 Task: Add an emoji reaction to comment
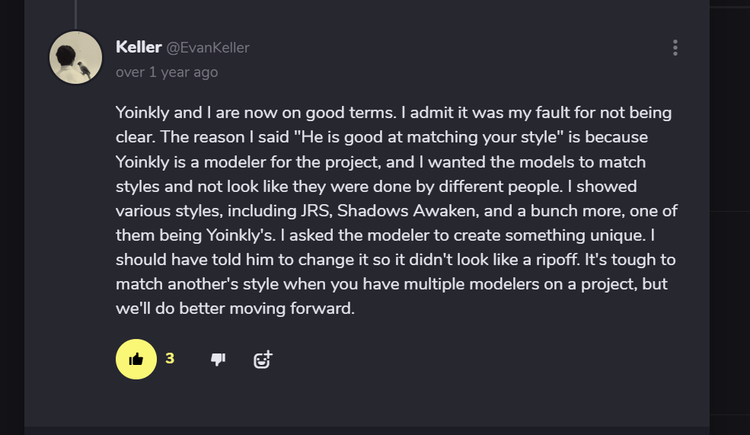(263, 359)
